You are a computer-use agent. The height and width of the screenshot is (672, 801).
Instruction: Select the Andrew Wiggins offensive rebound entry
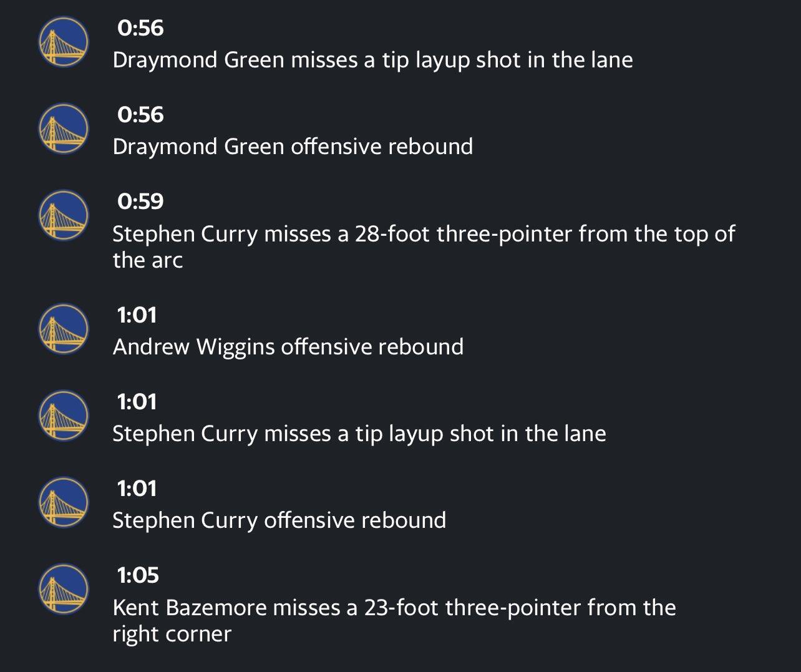tap(288, 347)
